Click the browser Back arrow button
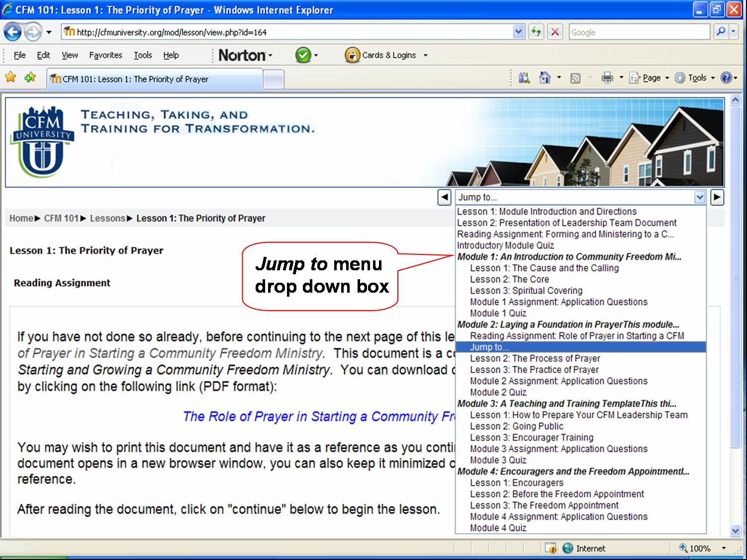This screenshot has height=560, width=747. (x=12, y=32)
